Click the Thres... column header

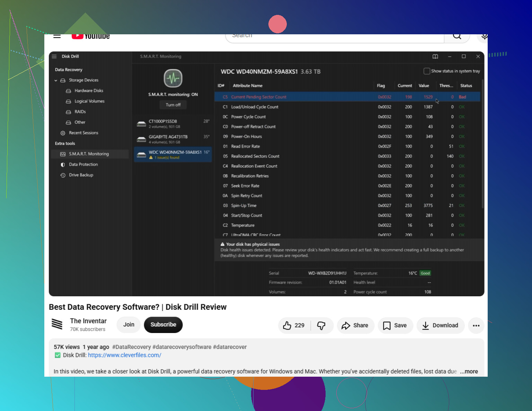click(x=446, y=86)
